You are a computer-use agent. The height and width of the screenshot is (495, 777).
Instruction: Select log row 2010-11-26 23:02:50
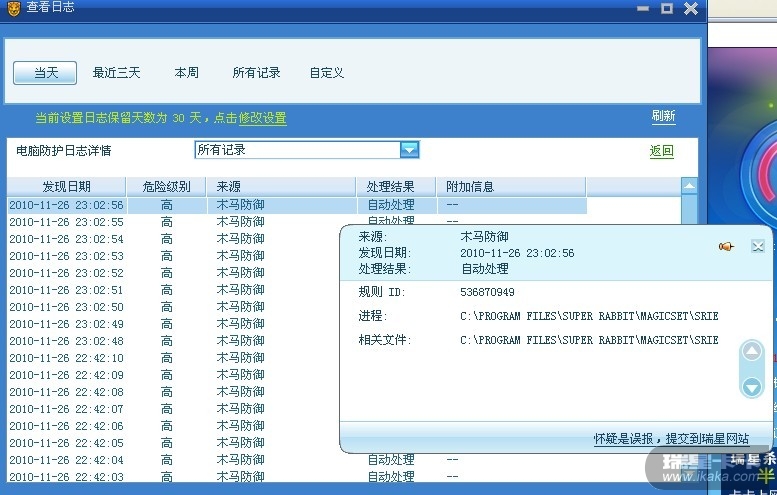pyautogui.click(x=173, y=307)
